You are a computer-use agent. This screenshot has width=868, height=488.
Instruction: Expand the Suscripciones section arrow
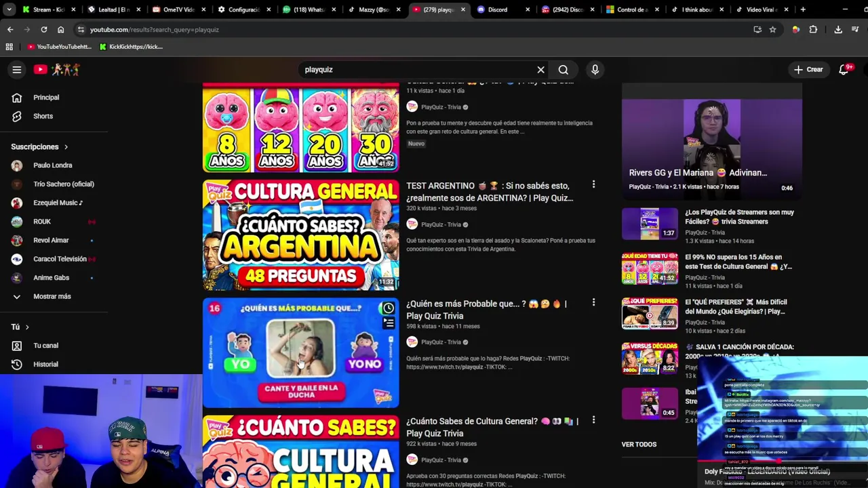(66, 147)
